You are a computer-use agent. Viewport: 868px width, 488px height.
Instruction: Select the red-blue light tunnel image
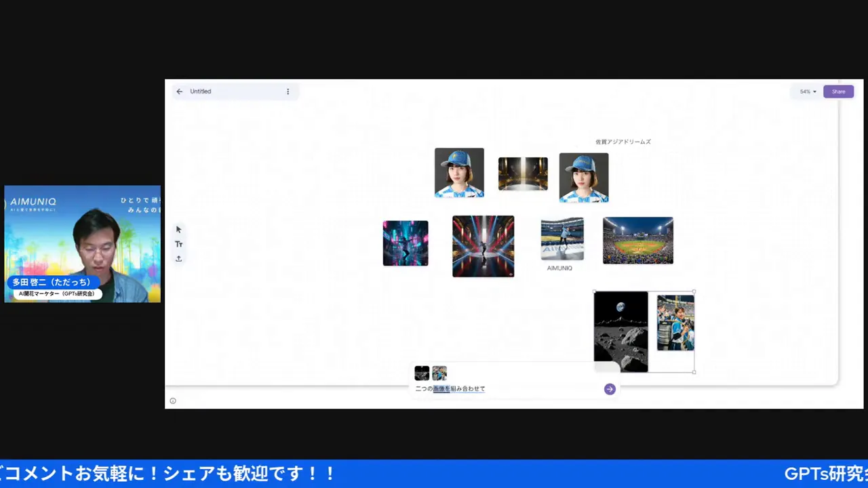point(483,246)
